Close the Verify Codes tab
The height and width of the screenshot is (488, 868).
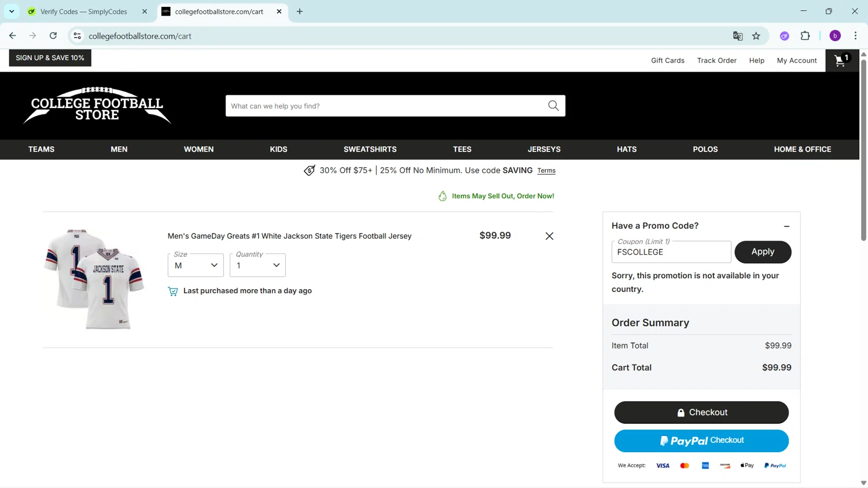pos(145,12)
